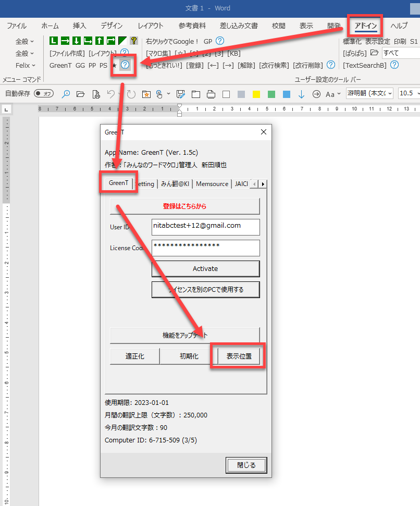Click the 表示位置 button
The height and width of the screenshot is (506, 420).
[238, 356]
